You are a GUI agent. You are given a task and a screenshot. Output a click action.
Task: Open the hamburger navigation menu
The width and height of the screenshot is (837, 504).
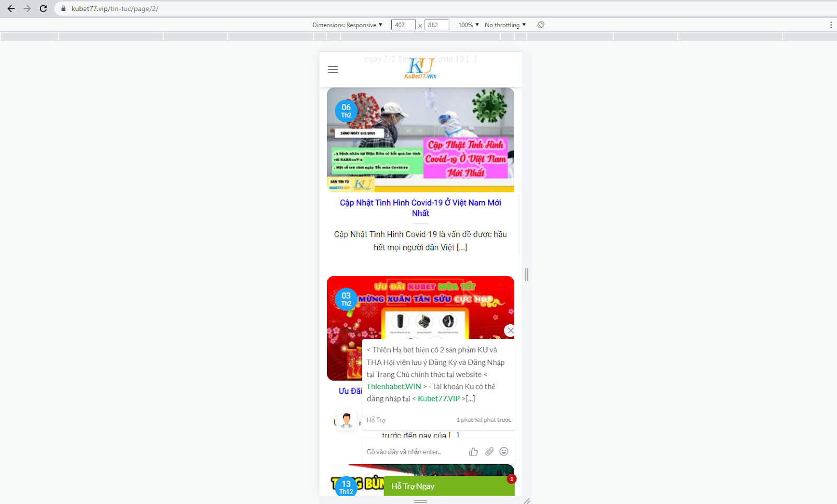[x=333, y=70]
